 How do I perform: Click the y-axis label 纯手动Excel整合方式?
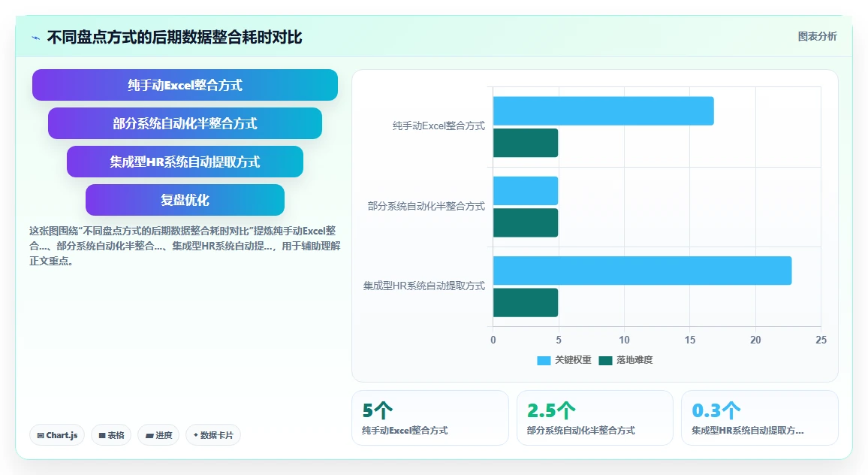click(439, 126)
